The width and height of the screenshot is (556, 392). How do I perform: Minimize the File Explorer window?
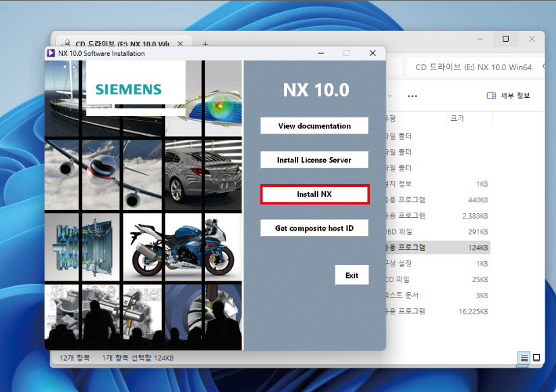pyautogui.click(x=480, y=39)
